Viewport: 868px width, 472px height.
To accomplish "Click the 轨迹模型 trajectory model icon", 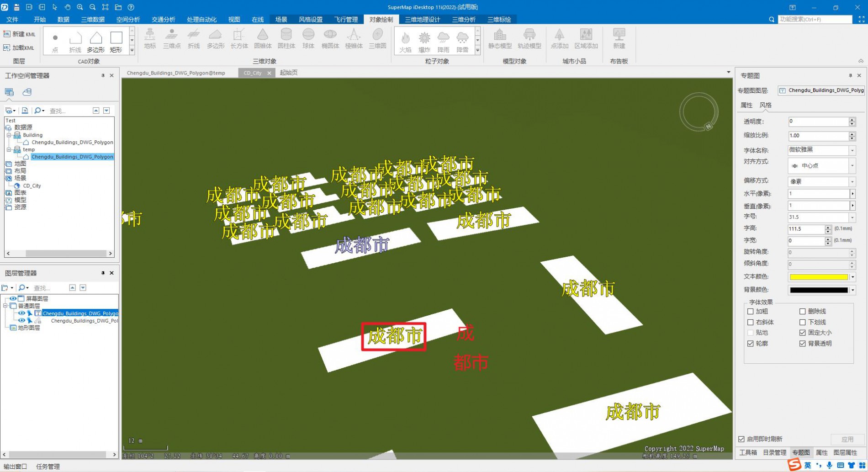I will pos(529,39).
